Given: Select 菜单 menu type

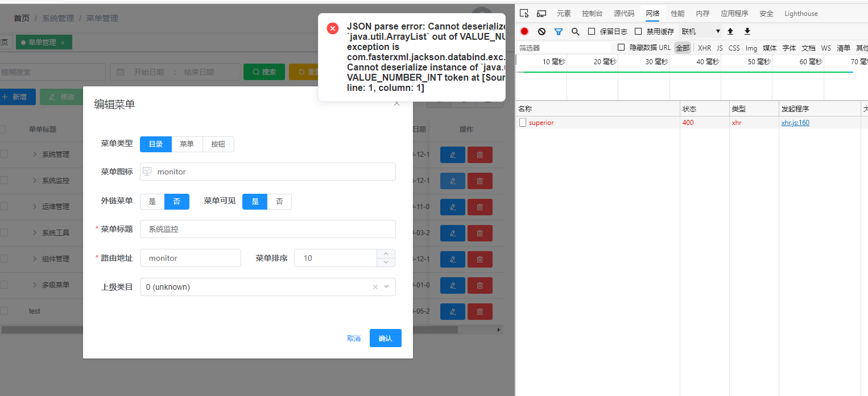Looking at the screenshot, I should click(x=187, y=144).
